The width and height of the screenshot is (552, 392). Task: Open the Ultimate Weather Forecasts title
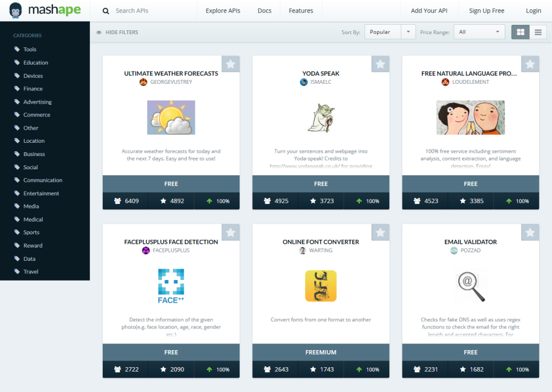pos(171,73)
